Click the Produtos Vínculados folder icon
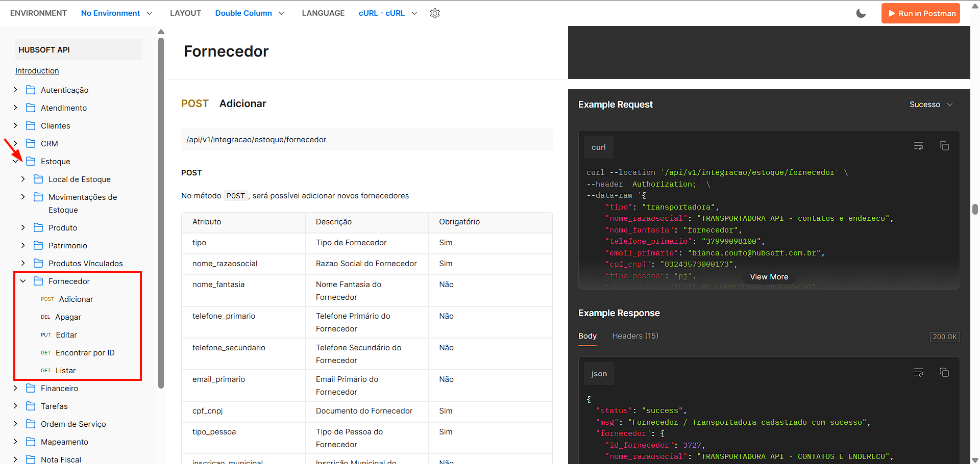 pos(38,263)
